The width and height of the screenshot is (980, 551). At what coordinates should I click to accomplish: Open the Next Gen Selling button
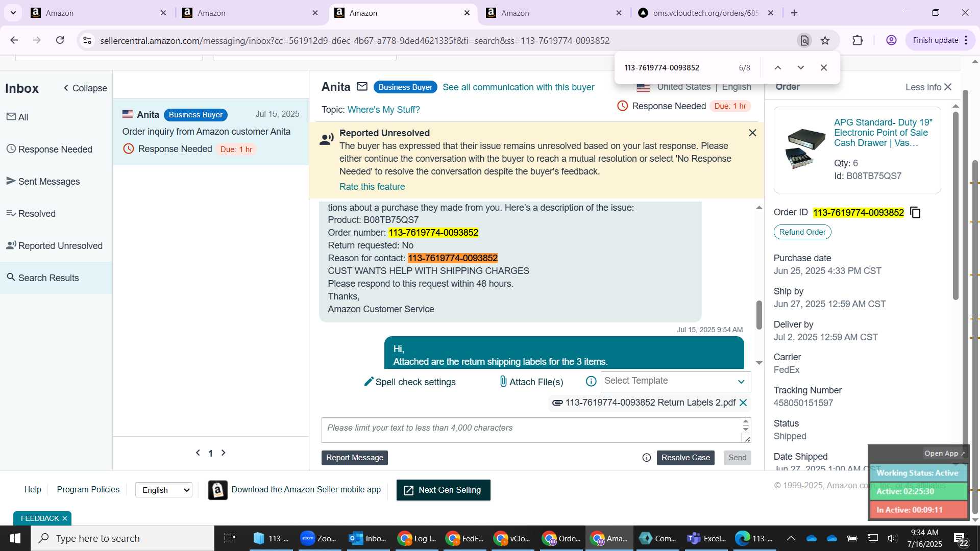click(x=443, y=490)
